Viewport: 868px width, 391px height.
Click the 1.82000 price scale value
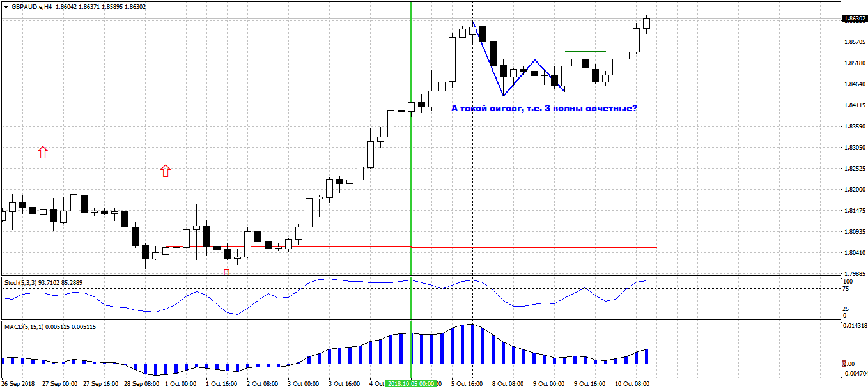click(x=854, y=190)
